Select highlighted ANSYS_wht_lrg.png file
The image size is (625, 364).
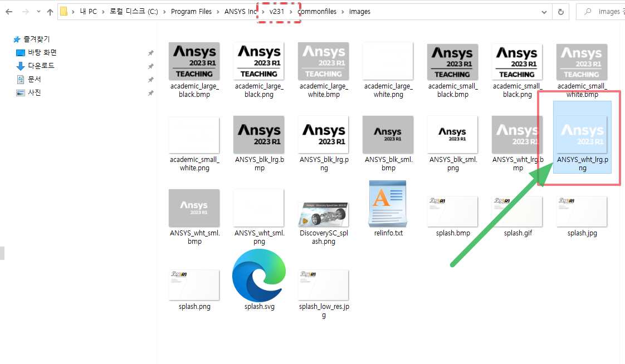(582, 137)
